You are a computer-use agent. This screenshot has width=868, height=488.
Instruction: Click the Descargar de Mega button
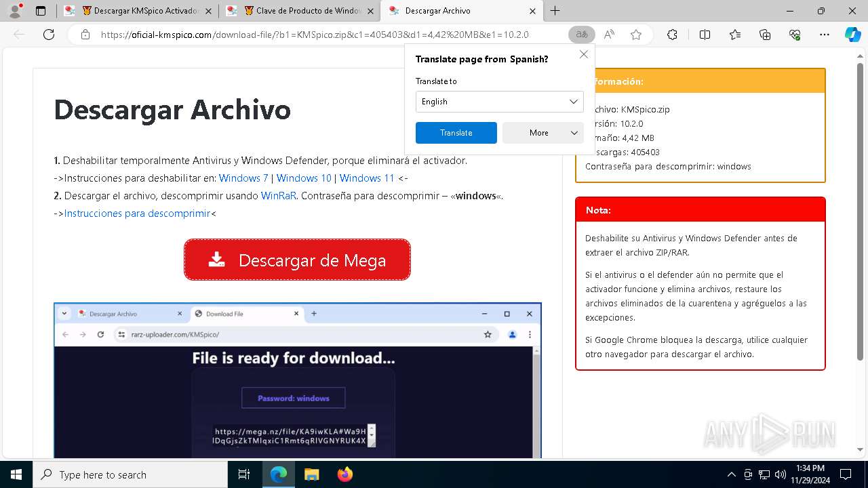click(x=297, y=260)
